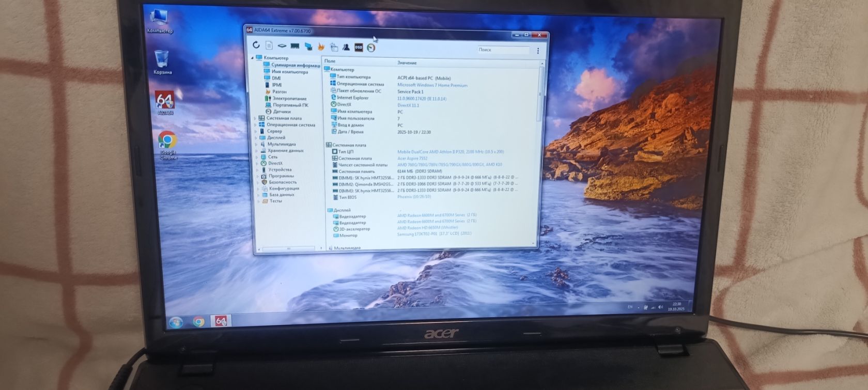Collapse the Компьютер tree node
868x390 pixels.
(253, 58)
